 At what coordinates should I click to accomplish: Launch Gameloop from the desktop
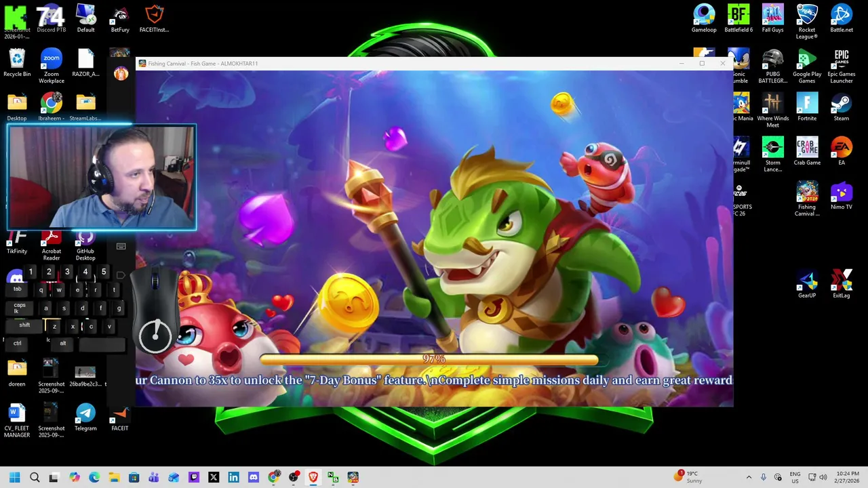[704, 19]
